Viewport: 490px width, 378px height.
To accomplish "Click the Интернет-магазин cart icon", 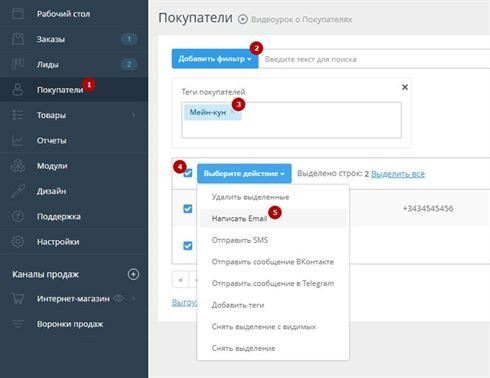I will click(18, 298).
